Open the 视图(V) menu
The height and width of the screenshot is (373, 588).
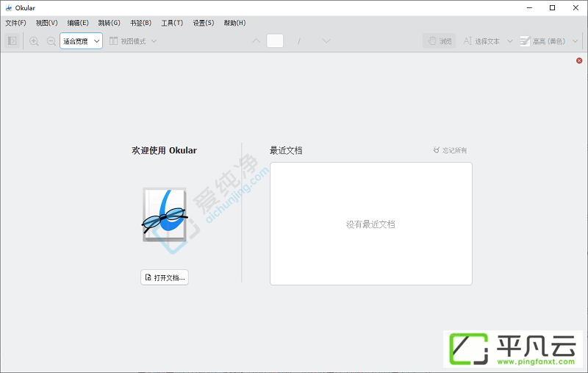47,23
